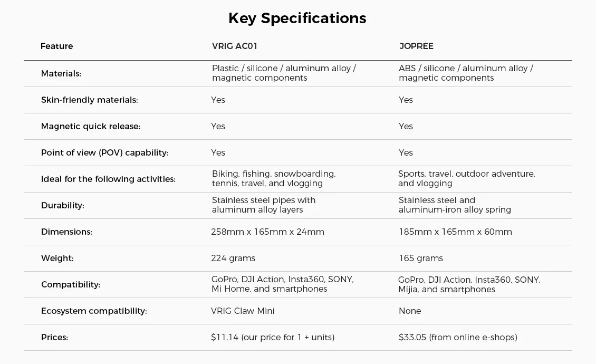
Task: Select the VRIG AC01 column header
Action: tap(235, 46)
